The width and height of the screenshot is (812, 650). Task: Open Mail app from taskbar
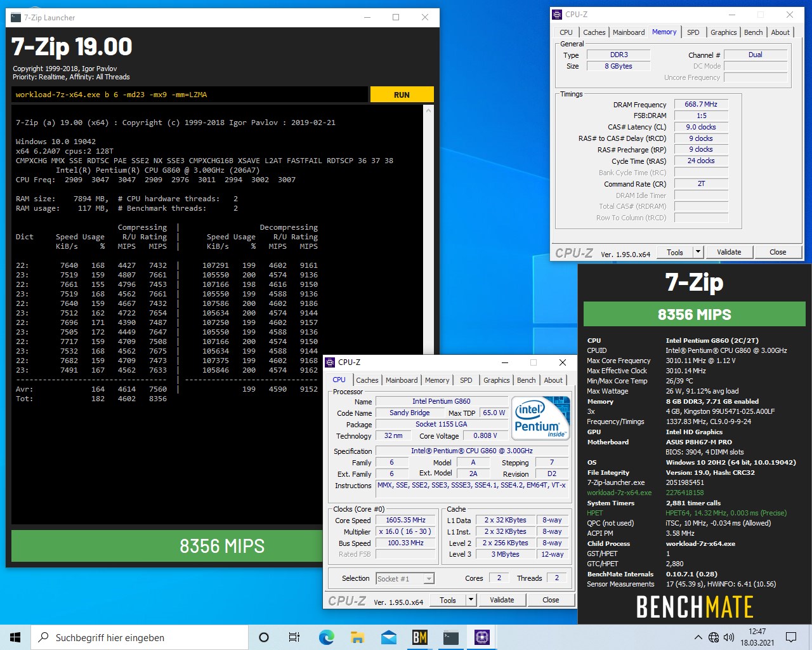[388, 637]
